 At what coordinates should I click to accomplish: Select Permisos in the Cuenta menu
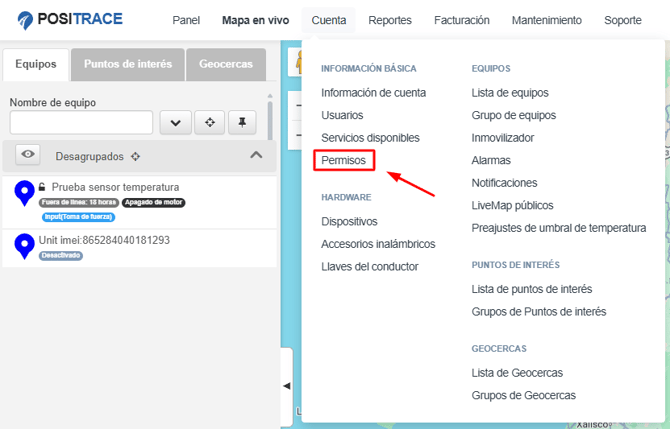coord(343,160)
